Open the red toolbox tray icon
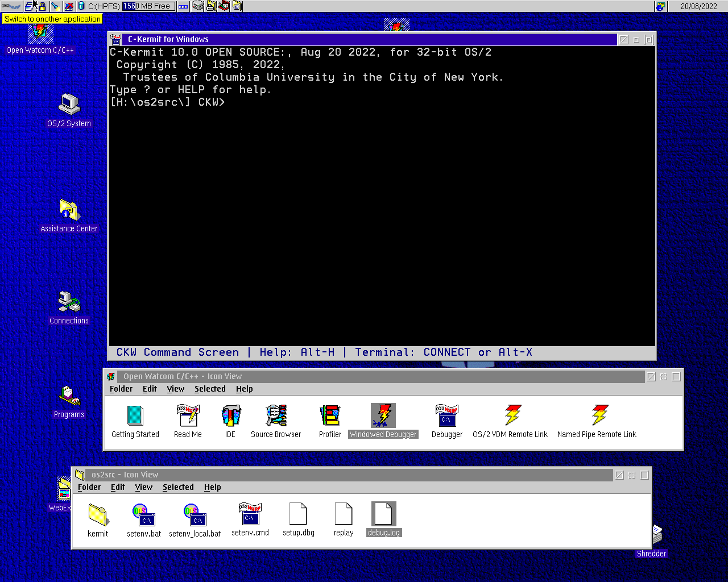 pos(224,6)
